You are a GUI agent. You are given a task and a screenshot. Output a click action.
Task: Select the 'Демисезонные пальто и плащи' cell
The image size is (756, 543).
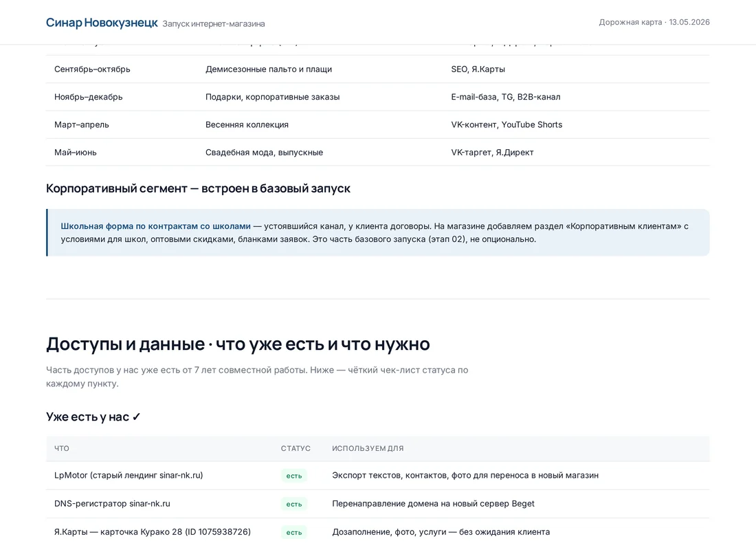tap(269, 69)
